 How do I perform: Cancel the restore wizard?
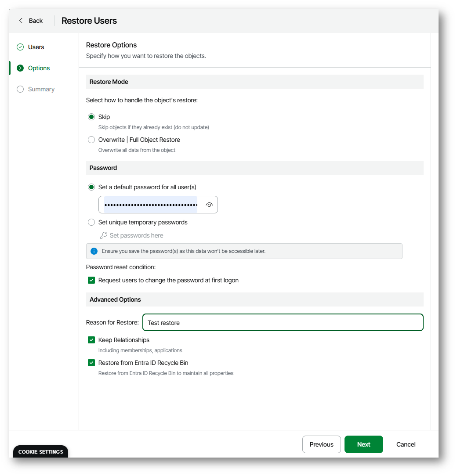(x=406, y=444)
